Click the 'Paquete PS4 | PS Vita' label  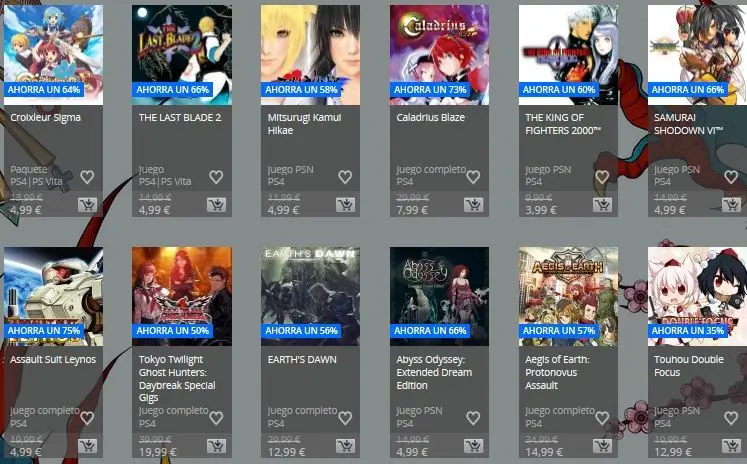click(36, 175)
